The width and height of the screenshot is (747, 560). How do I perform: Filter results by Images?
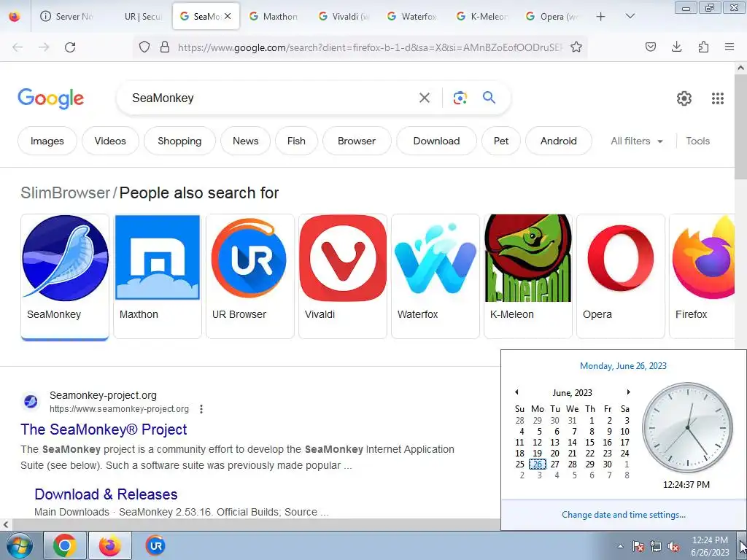pyautogui.click(x=47, y=141)
